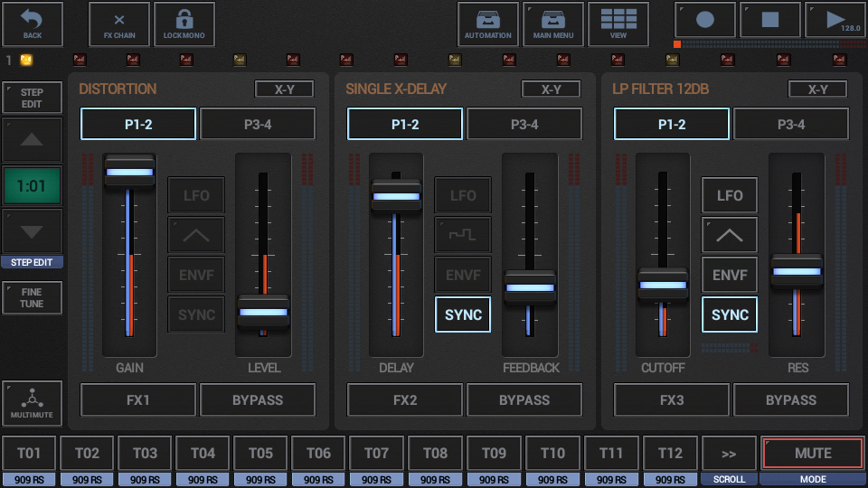Image resolution: width=868 pixels, height=488 pixels.
Task: Select track T03
Action: click(x=145, y=454)
